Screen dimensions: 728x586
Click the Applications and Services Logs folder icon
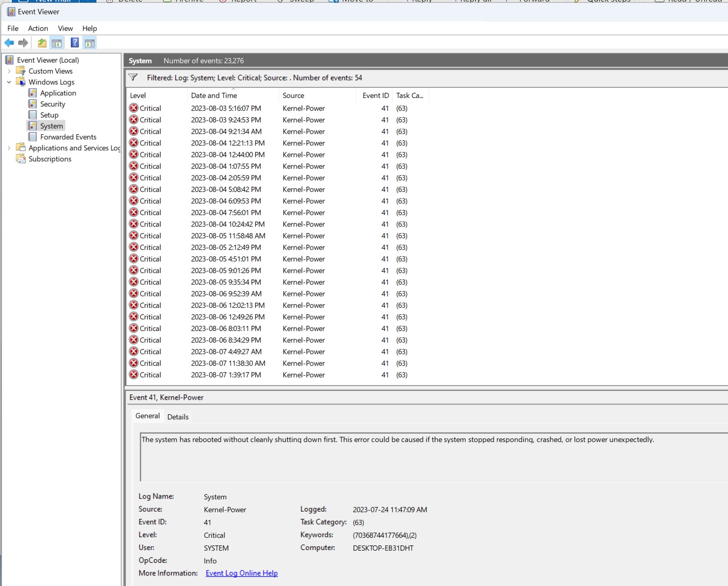click(21, 148)
